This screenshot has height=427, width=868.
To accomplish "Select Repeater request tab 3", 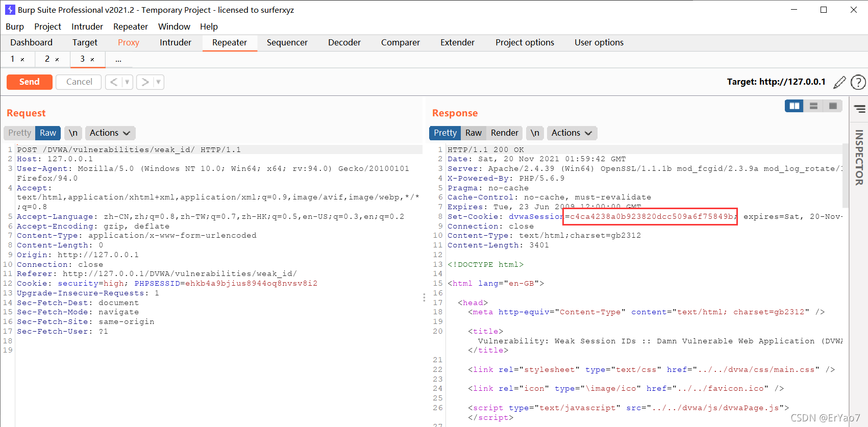I will 82,59.
